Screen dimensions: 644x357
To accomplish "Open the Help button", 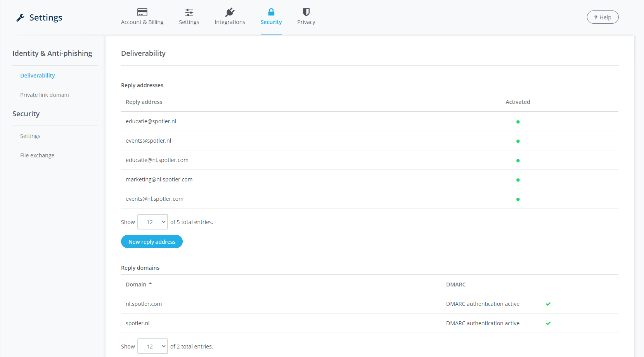I will tap(602, 17).
